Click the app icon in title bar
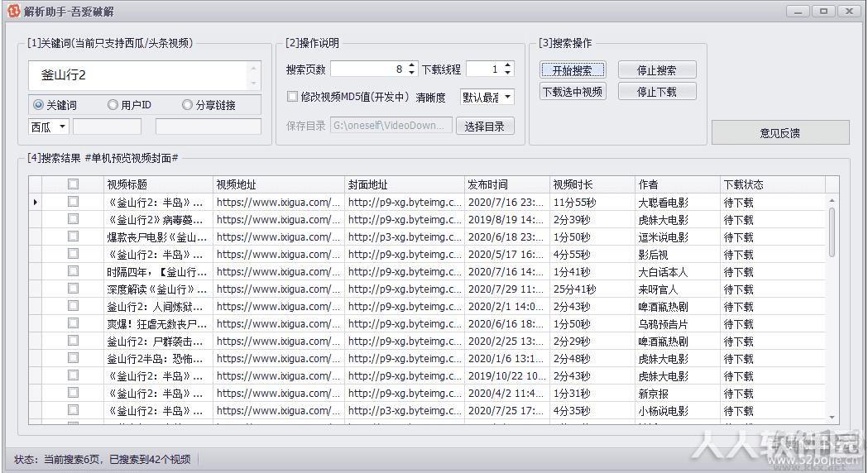 point(13,11)
